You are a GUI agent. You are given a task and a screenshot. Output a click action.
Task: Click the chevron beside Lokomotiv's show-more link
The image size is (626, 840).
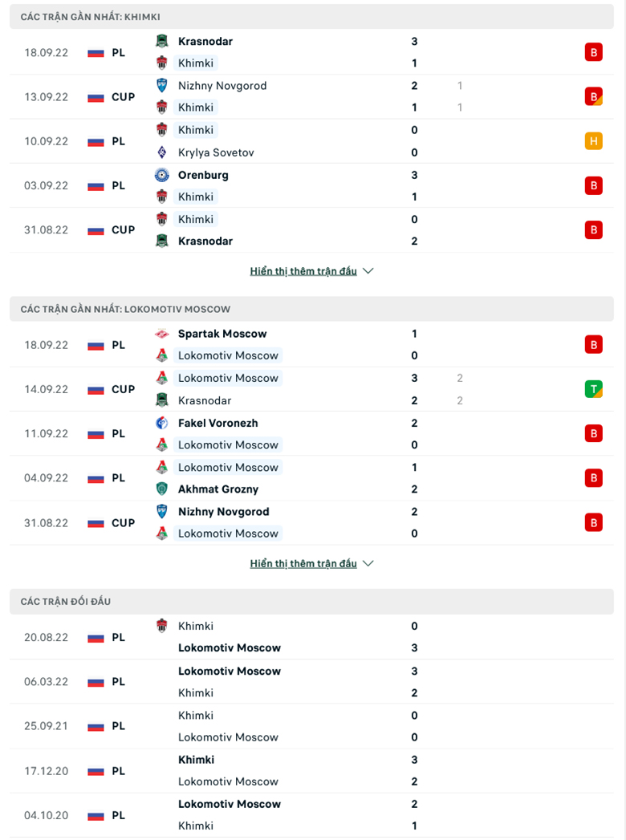tap(368, 563)
